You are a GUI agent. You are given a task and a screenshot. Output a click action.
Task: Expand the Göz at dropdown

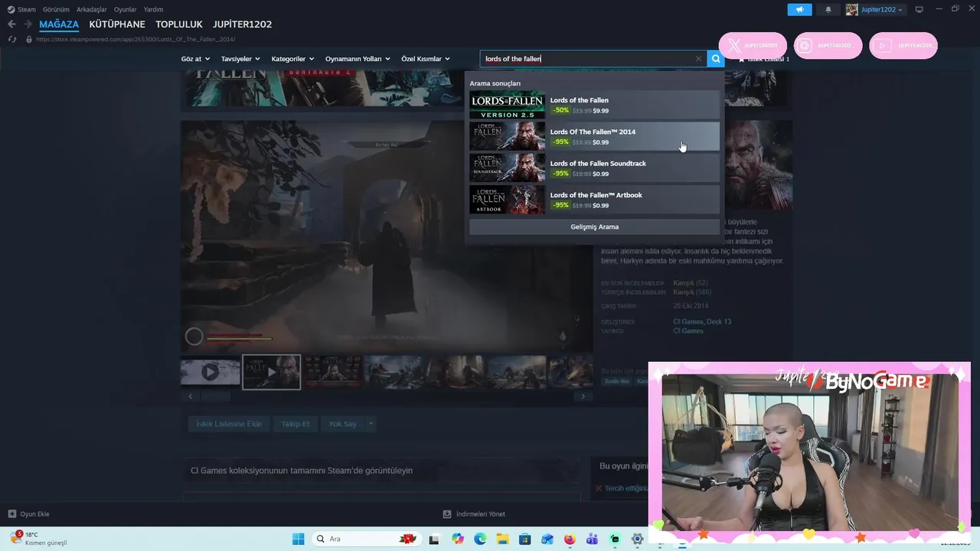[195, 59]
